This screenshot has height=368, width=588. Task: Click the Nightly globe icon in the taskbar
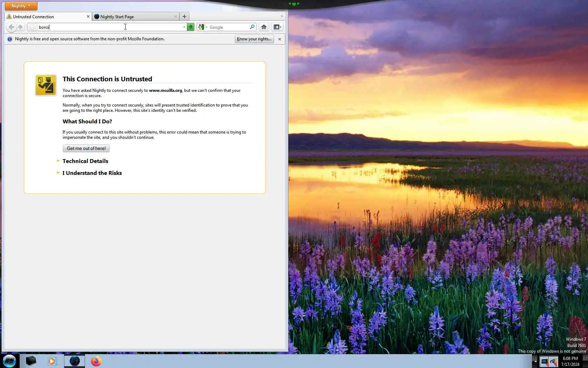coord(75,361)
